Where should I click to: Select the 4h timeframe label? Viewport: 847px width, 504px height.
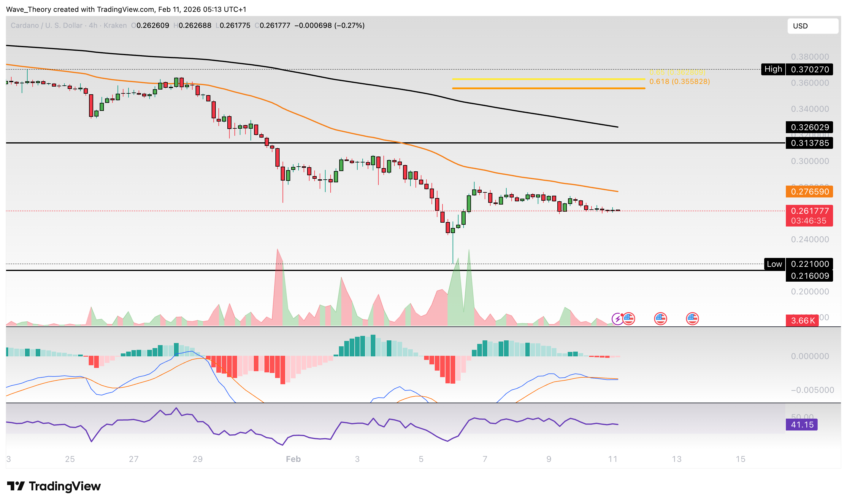[92, 25]
